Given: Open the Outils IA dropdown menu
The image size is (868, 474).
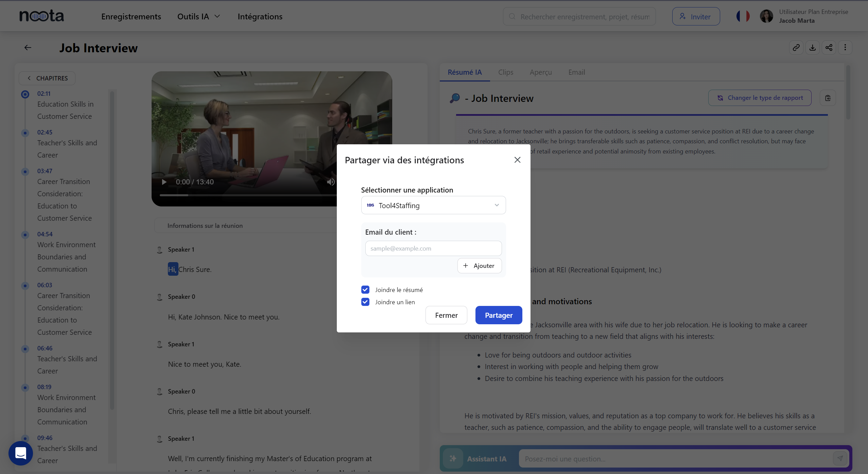Looking at the screenshot, I should pos(199,17).
